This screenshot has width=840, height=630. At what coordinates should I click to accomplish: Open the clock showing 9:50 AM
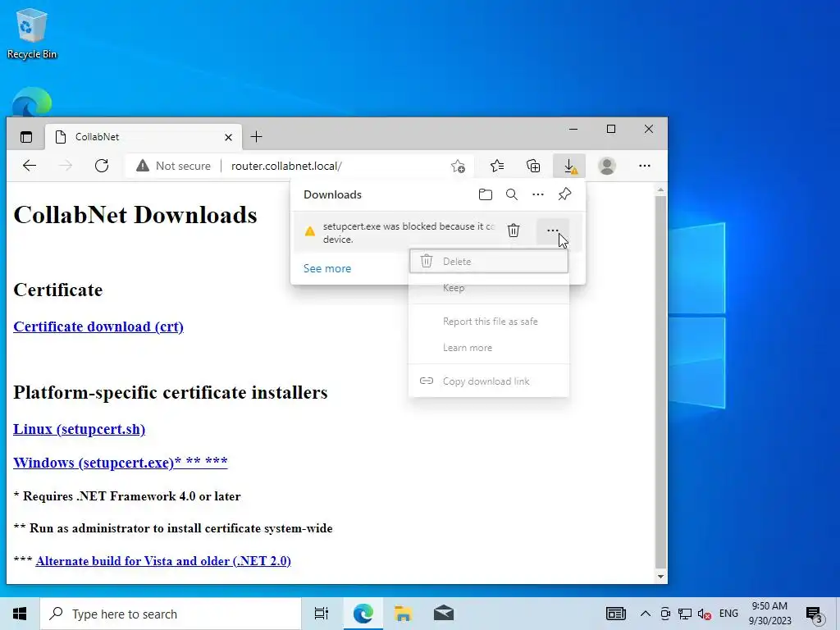coord(769,614)
